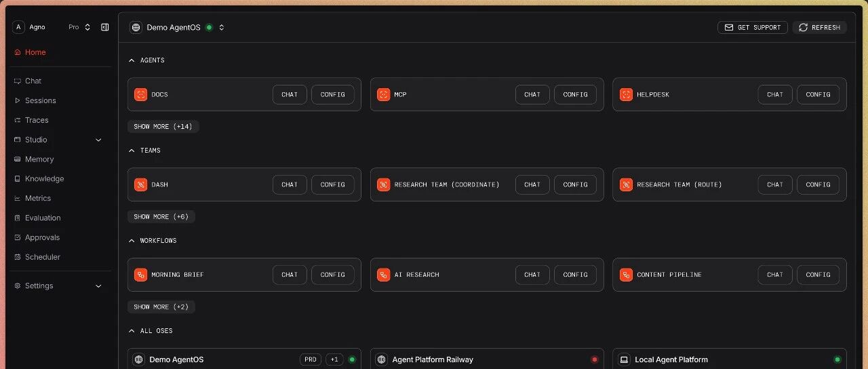
Task: Click the laptop icon on Local Agent Platform card
Action: (x=624, y=360)
